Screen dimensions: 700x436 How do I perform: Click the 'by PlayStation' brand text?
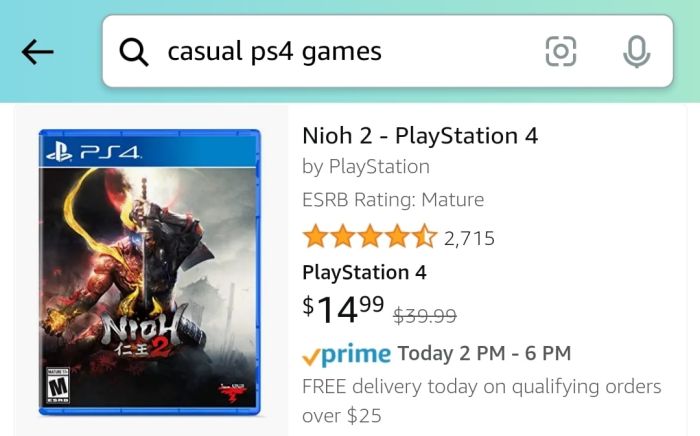click(366, 167)
